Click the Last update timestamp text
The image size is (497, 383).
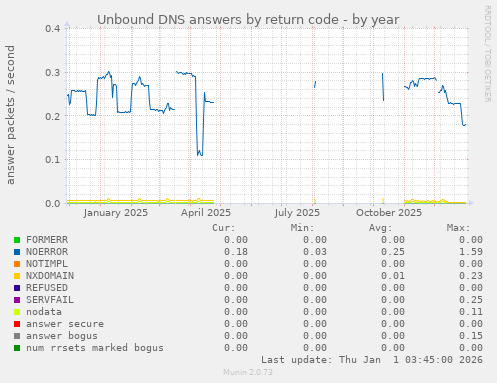coord(372,360)
